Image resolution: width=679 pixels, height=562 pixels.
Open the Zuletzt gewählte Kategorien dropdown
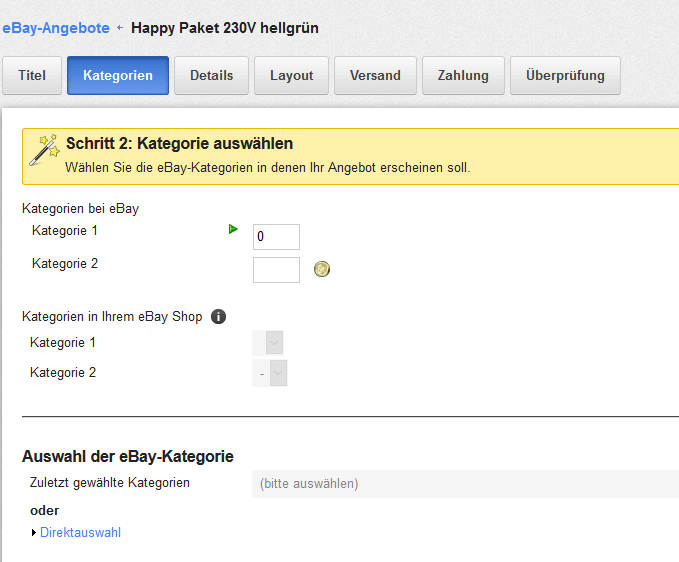click(x=465, y=484)
